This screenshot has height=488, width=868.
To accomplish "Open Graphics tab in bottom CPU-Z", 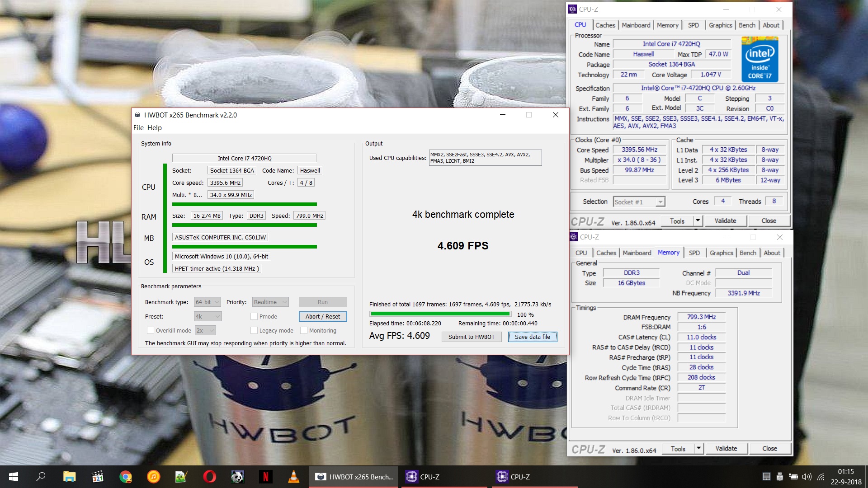I will point(722,253).
